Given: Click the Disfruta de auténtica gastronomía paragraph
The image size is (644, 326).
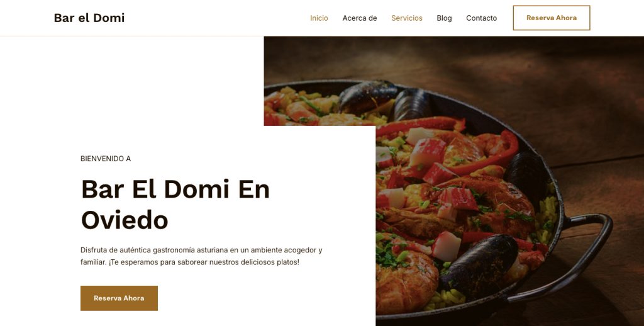Looking at the screenshot, I should click(201, 256).
